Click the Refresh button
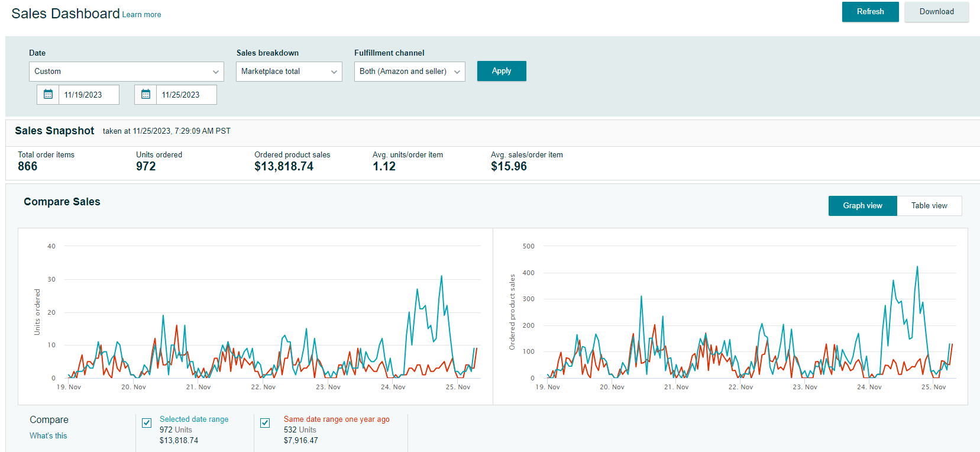The image size is (980, 452). [x=870, y=12]
